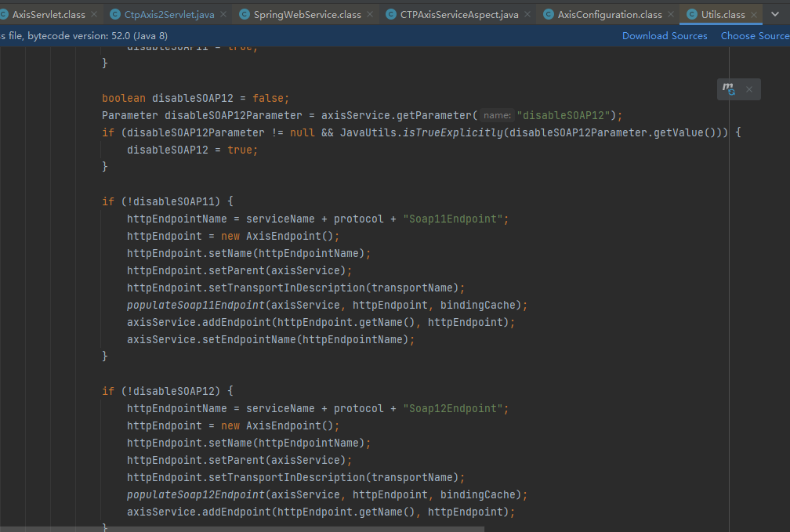This screenshot has width=790, height=532.
Task: Expand the hidden editor tabs dropdown chevron
Action: 776,14
